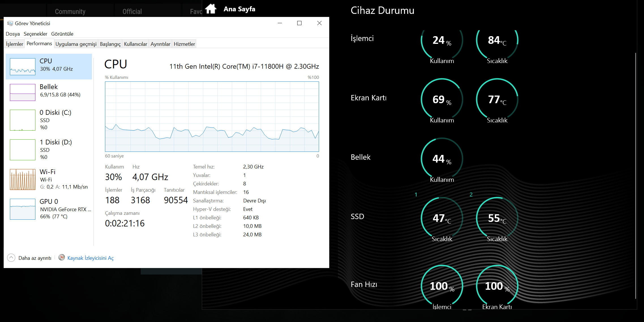Open the Hizmetler tab
Image resolution: width=644 pixels, height=322 pixels.
[x=184, y=44]
